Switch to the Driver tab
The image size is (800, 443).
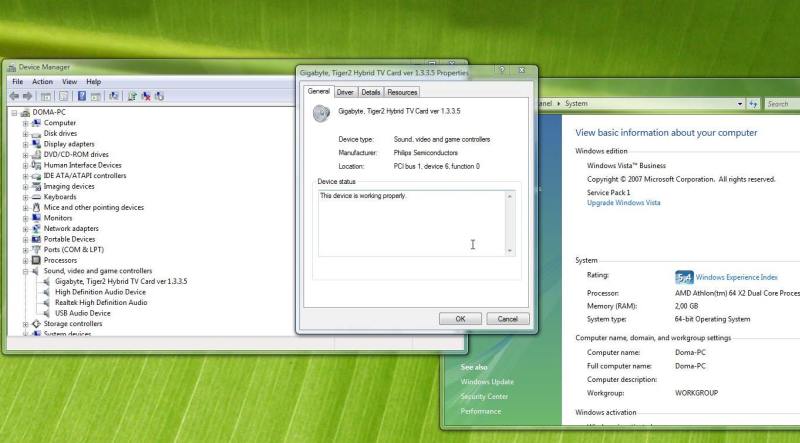pos(345,92)
